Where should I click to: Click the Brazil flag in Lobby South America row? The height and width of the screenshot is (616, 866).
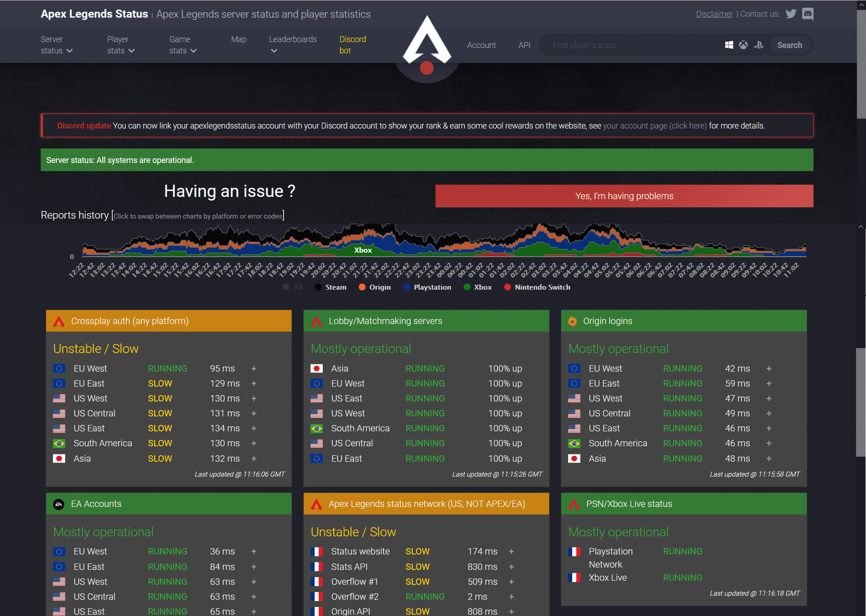[316, 429]
